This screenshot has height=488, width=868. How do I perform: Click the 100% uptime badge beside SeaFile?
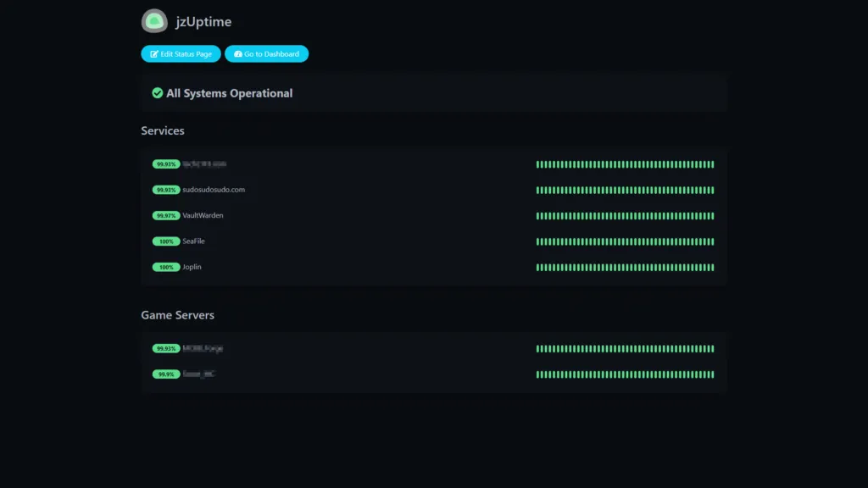pyautogui.click(x=165, y=241)
